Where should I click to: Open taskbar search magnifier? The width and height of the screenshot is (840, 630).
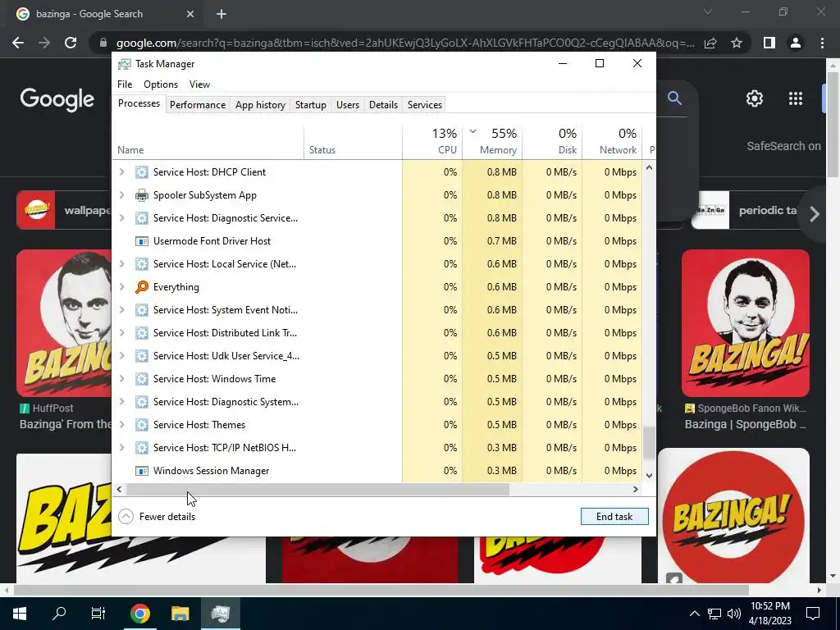point(59,613)
